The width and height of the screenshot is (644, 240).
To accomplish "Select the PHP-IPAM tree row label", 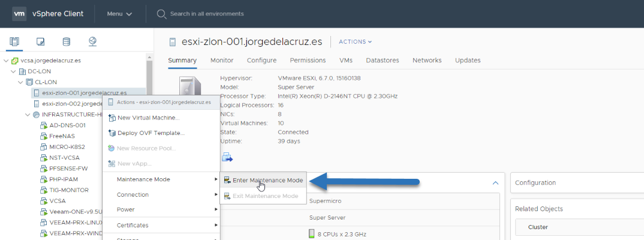I will (63, 179).
